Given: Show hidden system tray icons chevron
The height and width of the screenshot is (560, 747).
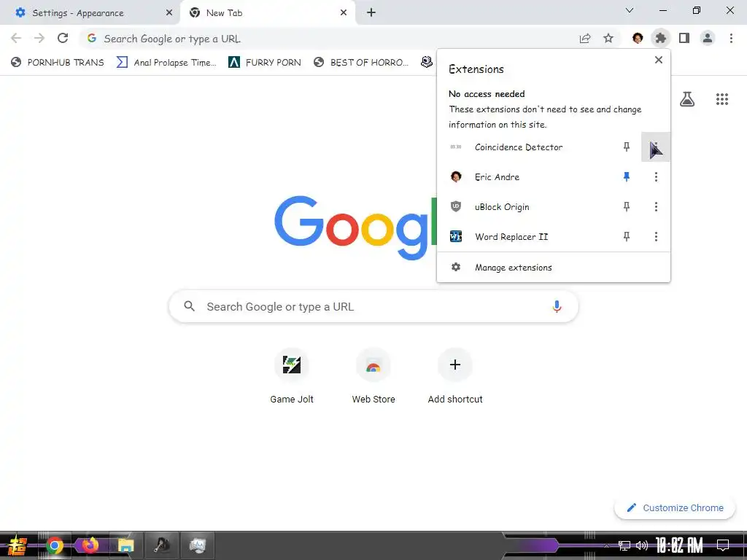Looking at the screenshot, I should tap(606, 545).
